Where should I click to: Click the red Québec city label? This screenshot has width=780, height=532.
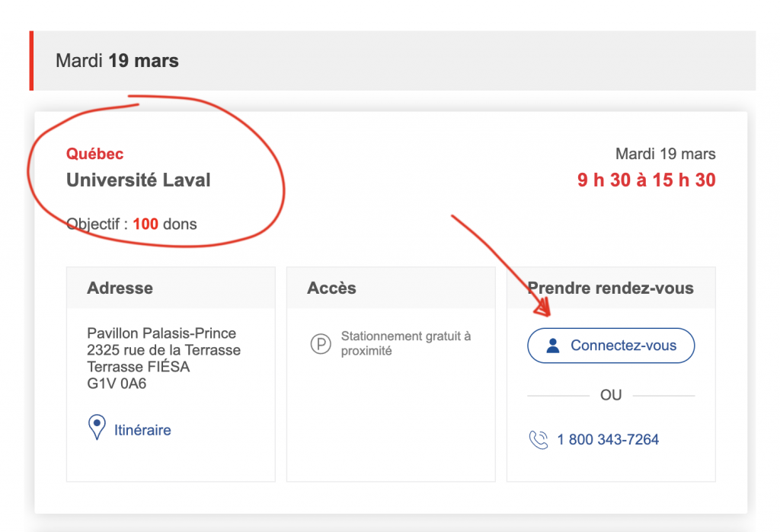point(94,154)
